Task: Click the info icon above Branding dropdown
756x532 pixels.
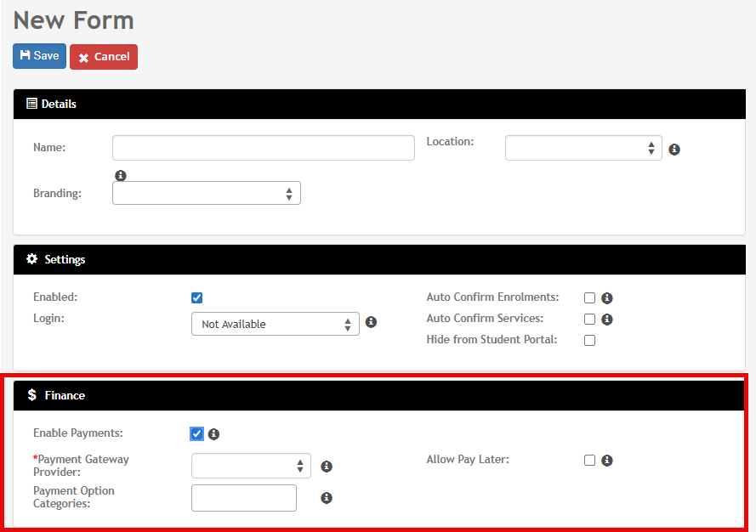Action: 121,175
